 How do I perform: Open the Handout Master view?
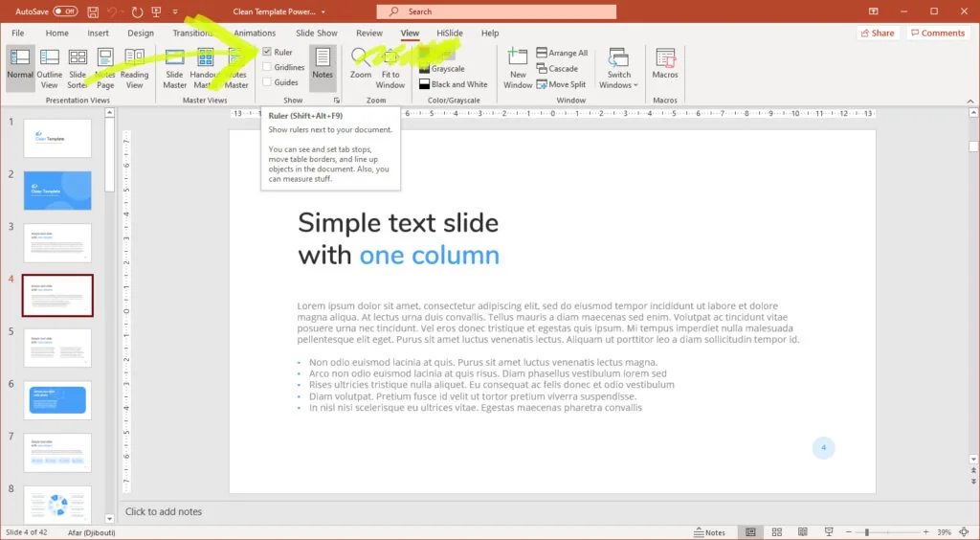point(205,68)
